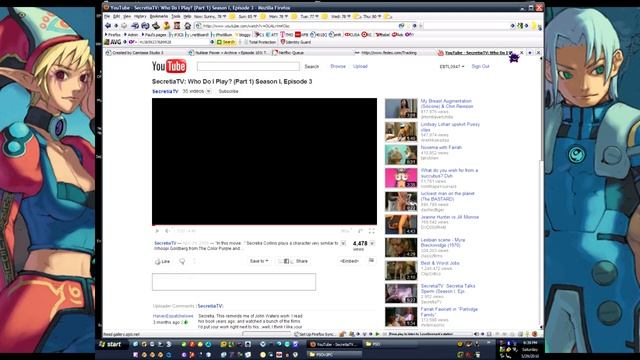
Task: Open the Edit menu
Action: pos(116,16)
